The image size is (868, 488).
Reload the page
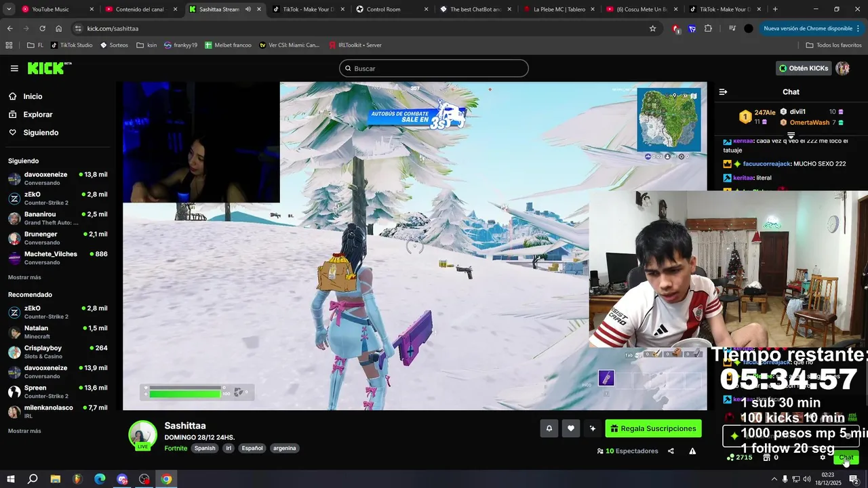tap(42, 28)
